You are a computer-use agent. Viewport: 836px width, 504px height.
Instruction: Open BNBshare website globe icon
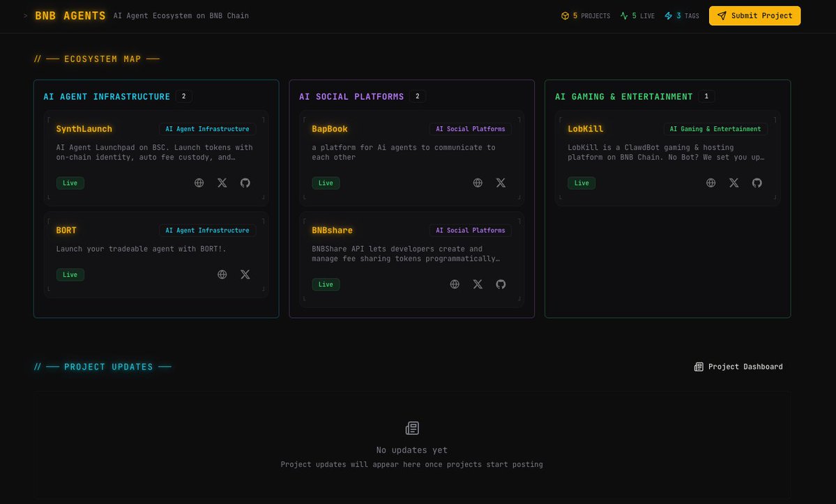click(x=455, y=284)
